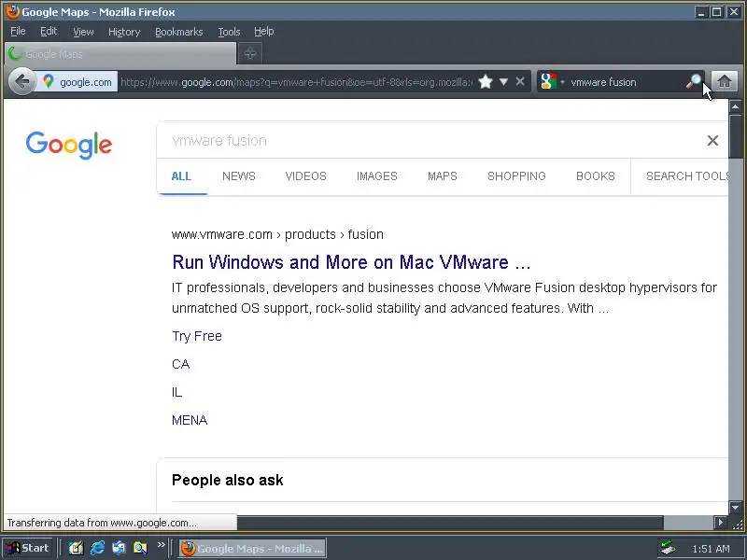Open the Edit menu
The image size is (747, 560).
[x=49, y=32]
